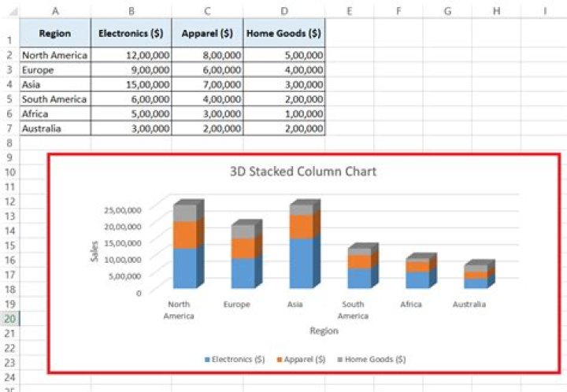Click the 12,00,000 Electronics value
567x392 pixels.
coord(132,55)
